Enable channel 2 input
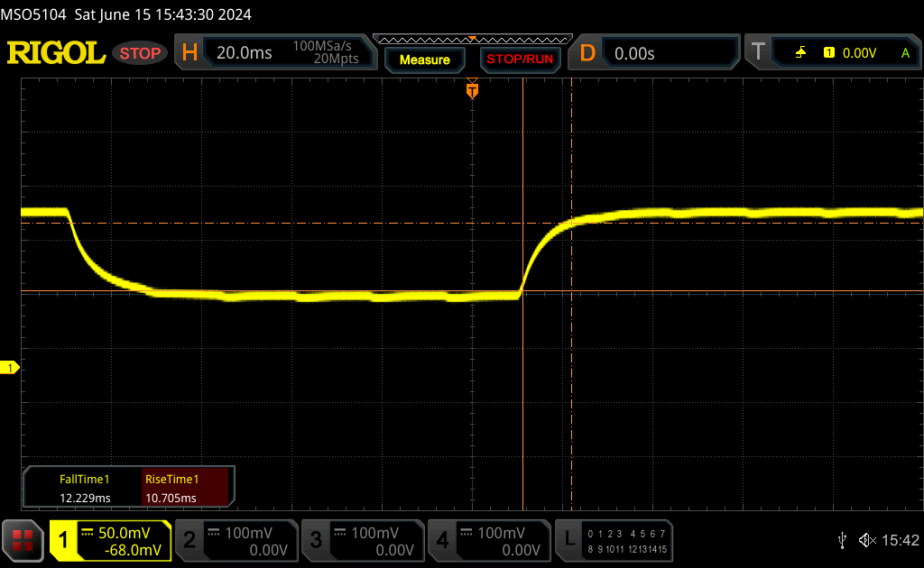The image size is (924, 568). click(x=236, y=540)
